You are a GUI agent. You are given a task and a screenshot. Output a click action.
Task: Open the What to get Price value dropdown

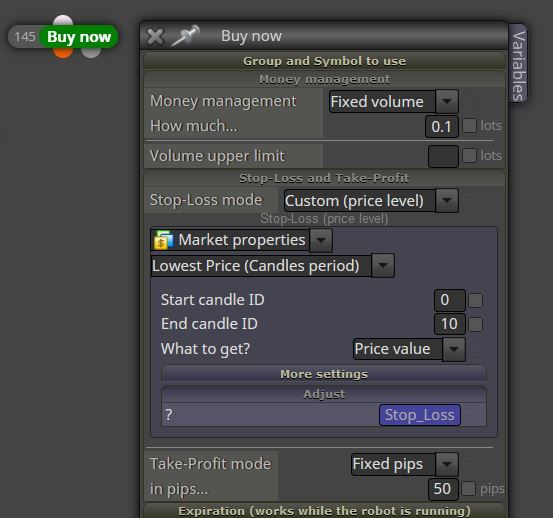point(409,349)
